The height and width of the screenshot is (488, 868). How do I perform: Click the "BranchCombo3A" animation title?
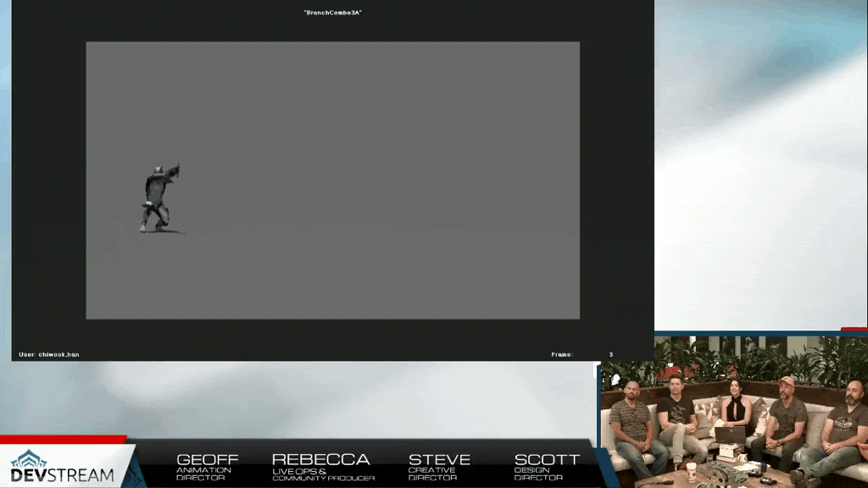[332, 13]
